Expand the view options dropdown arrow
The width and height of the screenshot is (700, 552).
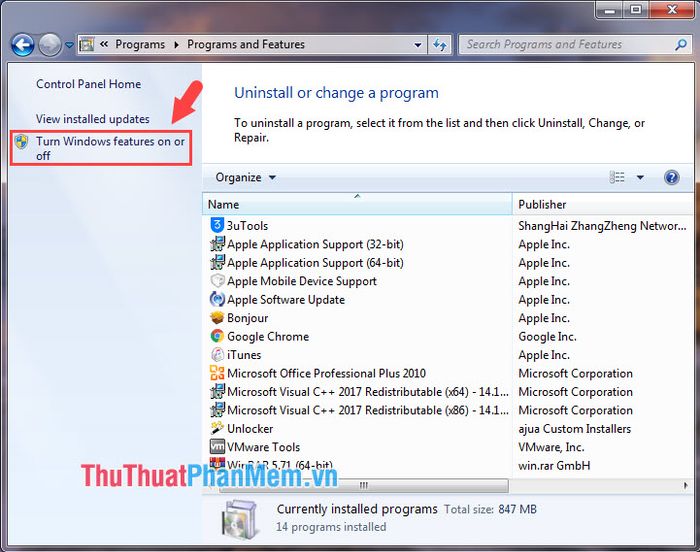[x=641, y=178]
